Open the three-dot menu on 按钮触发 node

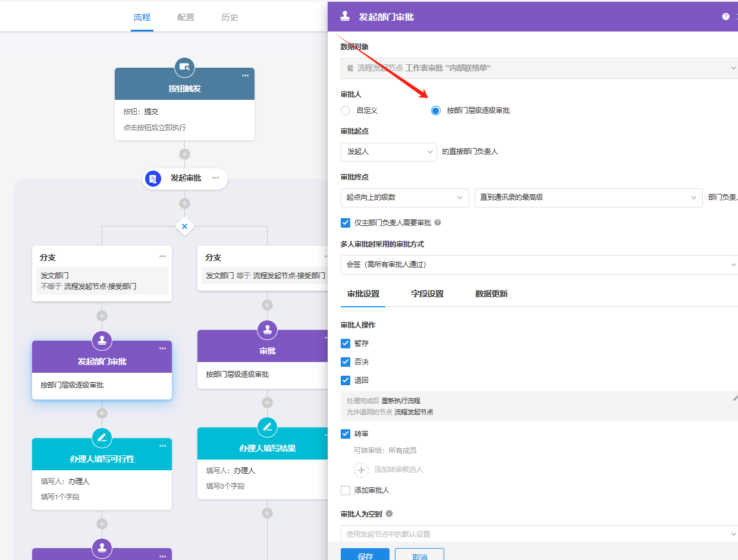click(x=245, y=75)
